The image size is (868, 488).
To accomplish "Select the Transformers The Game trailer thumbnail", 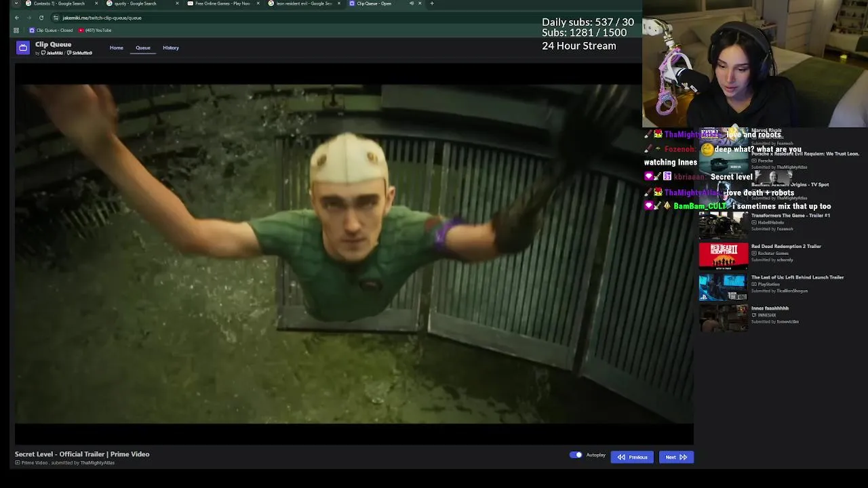I will click(723, 225).
